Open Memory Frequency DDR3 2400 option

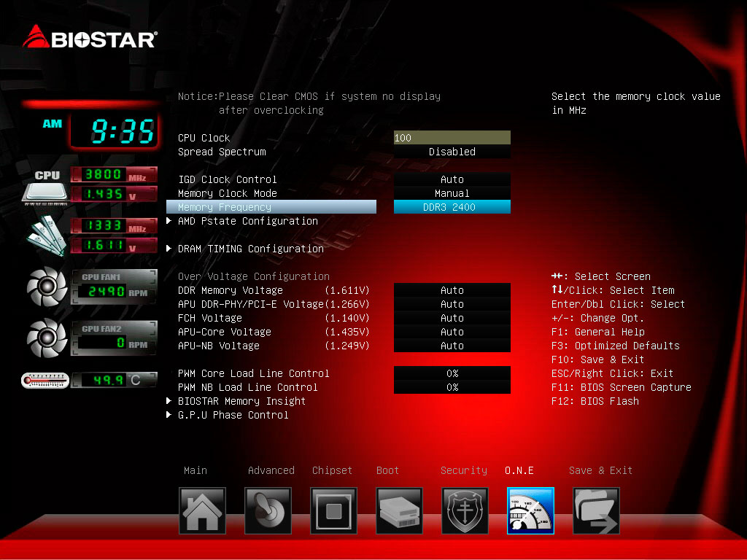[x=452, y=207]
